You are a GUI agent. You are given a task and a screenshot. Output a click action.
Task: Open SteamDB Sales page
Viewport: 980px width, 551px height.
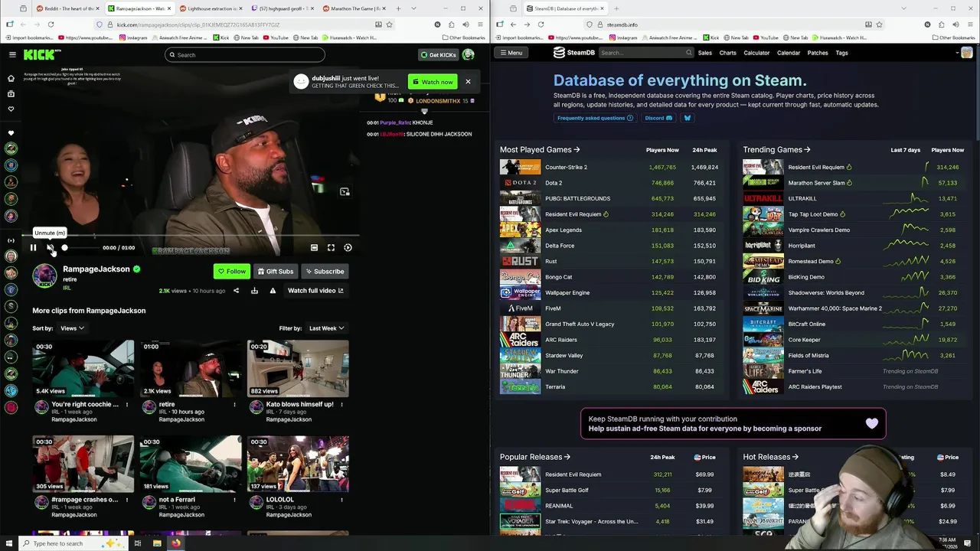[x=704, y=53]
